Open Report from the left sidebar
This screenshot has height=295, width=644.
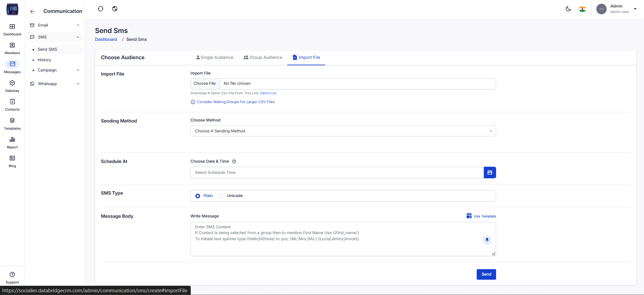pos(12,143)
